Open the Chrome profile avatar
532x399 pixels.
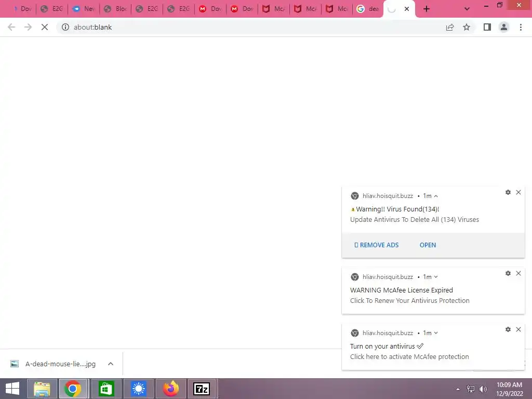click(504, 27)
